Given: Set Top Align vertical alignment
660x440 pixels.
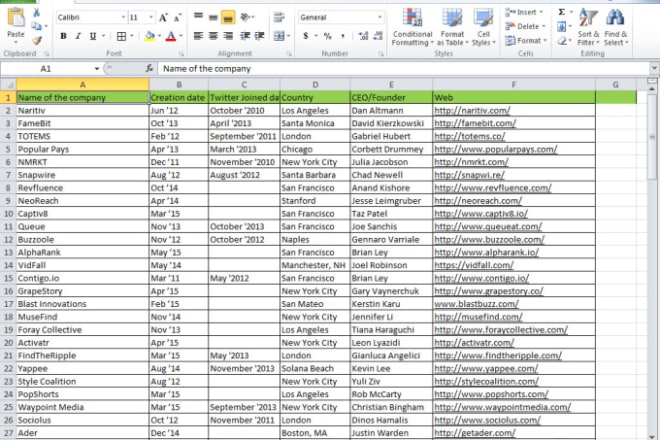Looking at the screenshot, I should pyautogui.click(x=198, y=17).
